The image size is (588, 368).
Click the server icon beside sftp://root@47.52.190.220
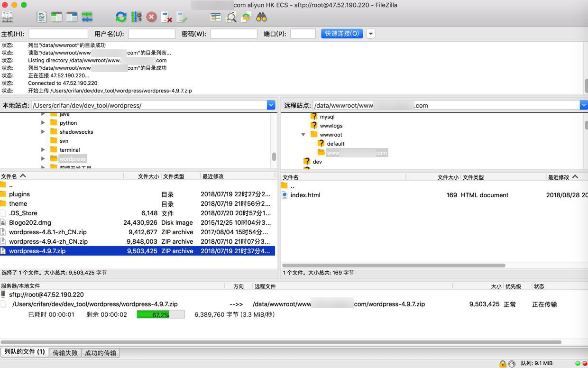click(x=4, y=294)
